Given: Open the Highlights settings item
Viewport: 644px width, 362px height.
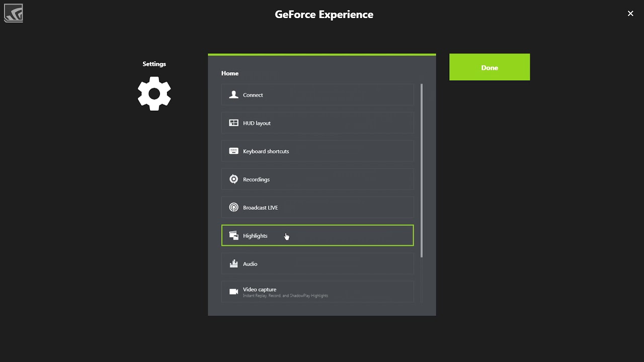Looking at the screenshot, I should click(x=317, y=235).
